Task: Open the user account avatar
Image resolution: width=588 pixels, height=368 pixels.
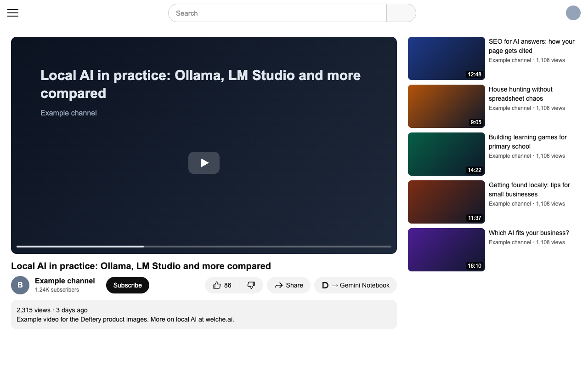Action: (x=573, y=13)
